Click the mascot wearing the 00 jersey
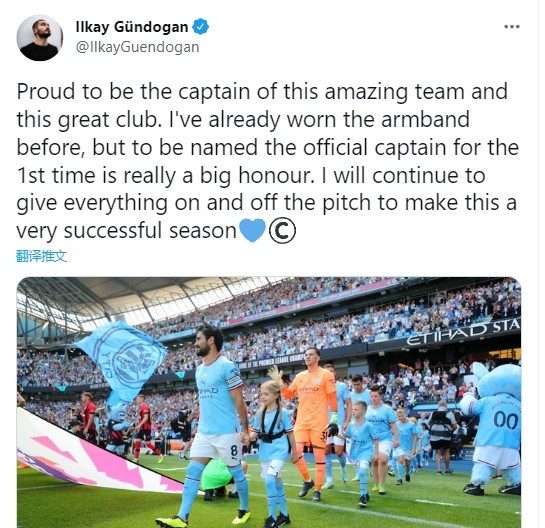This screenshot has height=528, width=545. (492, 428)
